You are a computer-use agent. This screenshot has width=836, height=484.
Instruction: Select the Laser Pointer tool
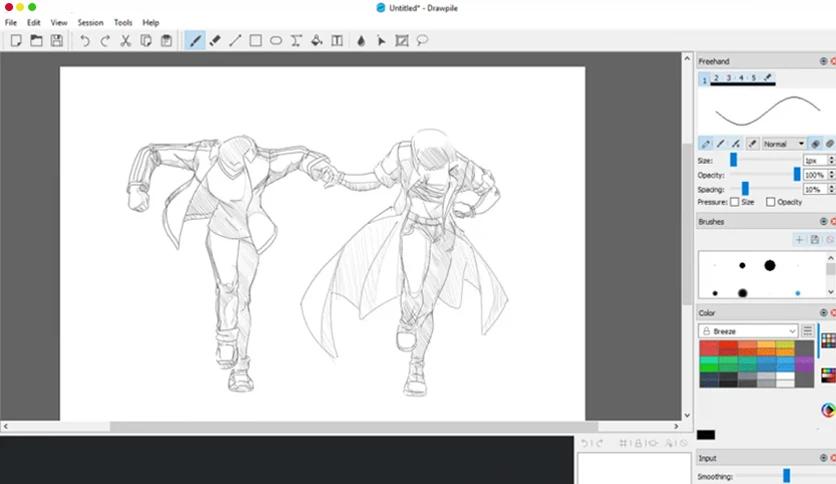click(381, 41)
